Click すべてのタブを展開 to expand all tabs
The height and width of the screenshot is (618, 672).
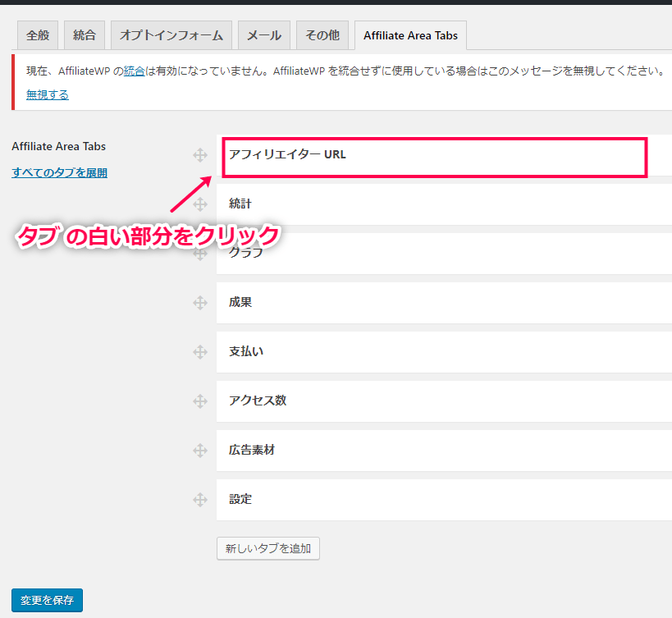point(60,172)
